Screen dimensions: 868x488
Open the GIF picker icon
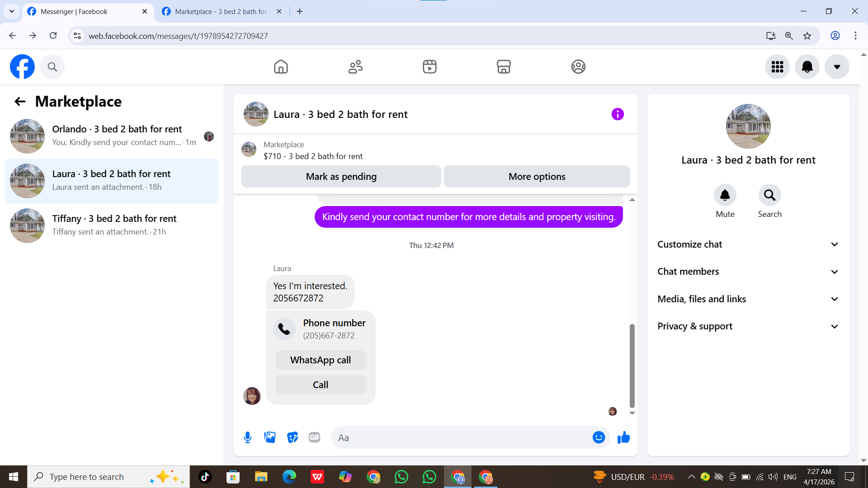pyautogui.click(x=315, y=437)
